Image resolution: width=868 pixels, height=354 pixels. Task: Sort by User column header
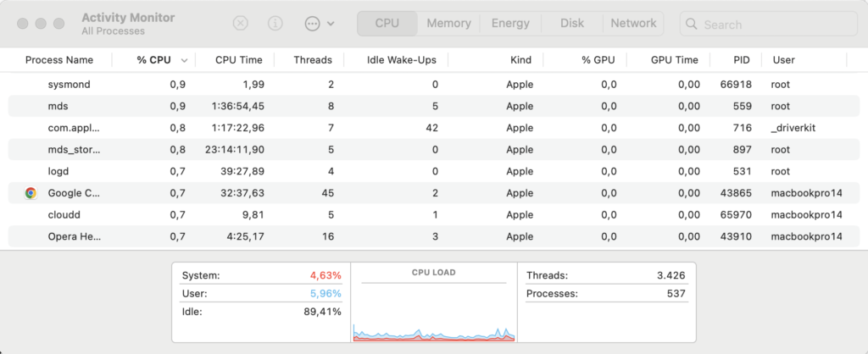tap(782, 60)
